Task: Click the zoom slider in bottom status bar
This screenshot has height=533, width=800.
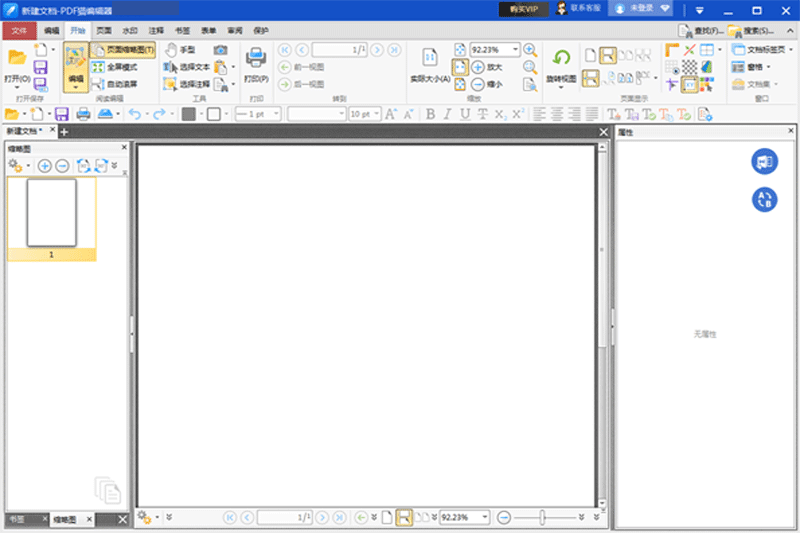Action: tap(542, 517)
